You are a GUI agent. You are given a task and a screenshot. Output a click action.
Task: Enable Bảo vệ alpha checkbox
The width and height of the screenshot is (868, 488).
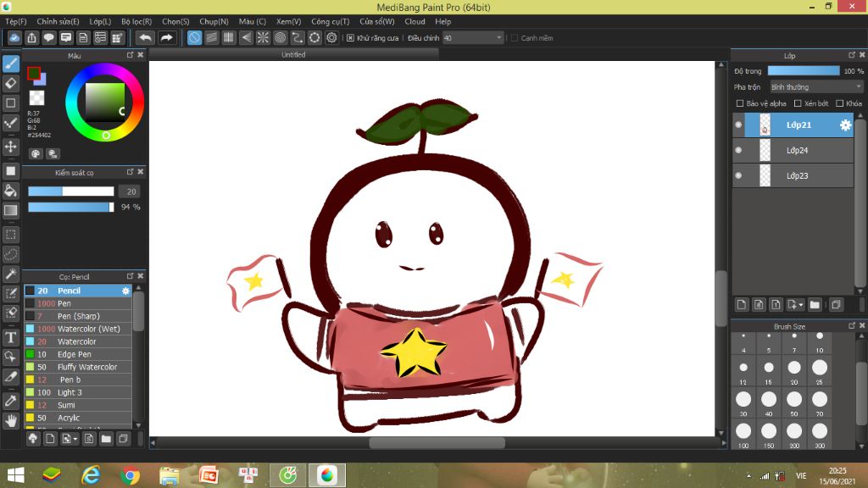coord(739,103)
